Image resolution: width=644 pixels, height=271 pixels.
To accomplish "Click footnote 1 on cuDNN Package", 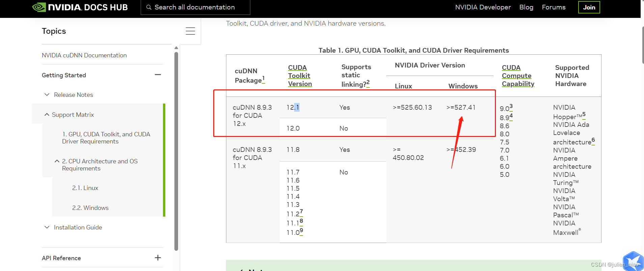I will pos(263,79).
